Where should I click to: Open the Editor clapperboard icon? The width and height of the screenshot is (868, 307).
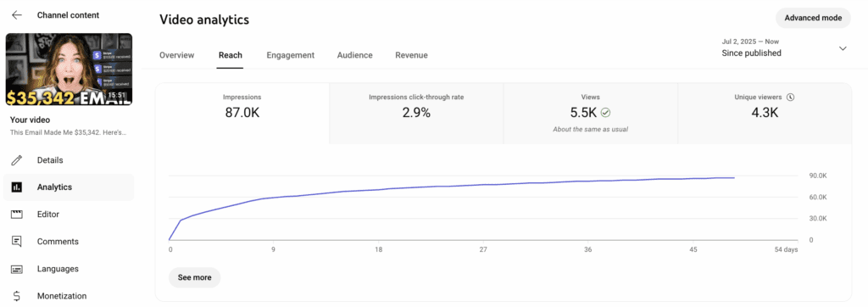[17, 215]
